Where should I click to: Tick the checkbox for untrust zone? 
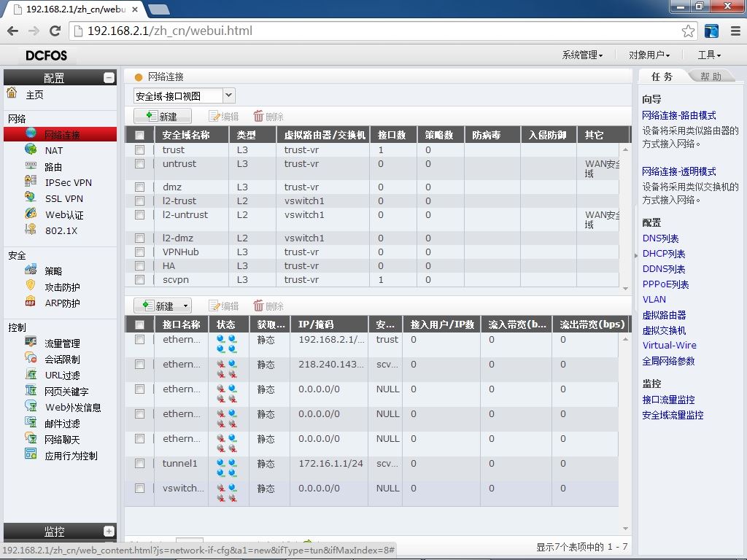coord(139,164)
